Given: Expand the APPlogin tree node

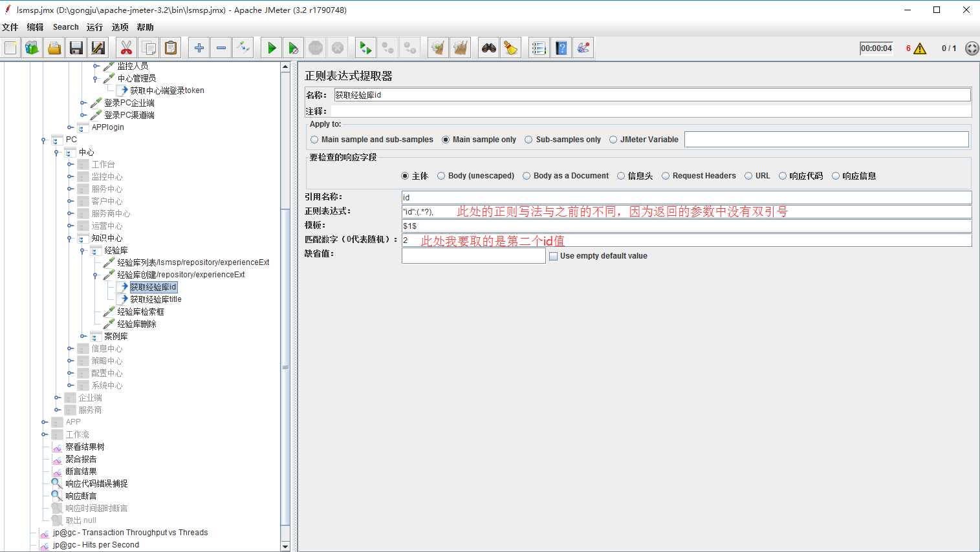Looking at the screenshot, I should pyautogui.click(x=70, y=127).
